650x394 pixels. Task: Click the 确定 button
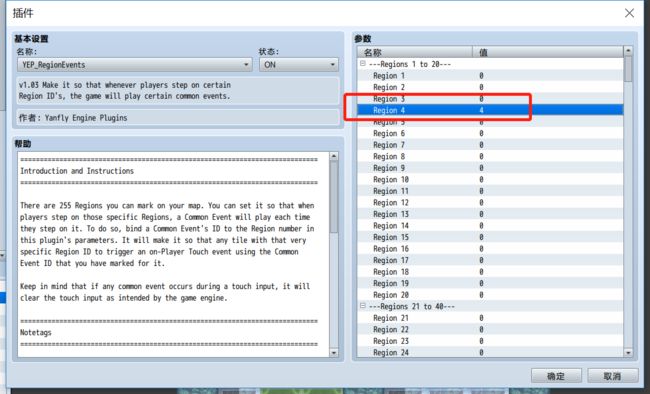pos(556,376)
